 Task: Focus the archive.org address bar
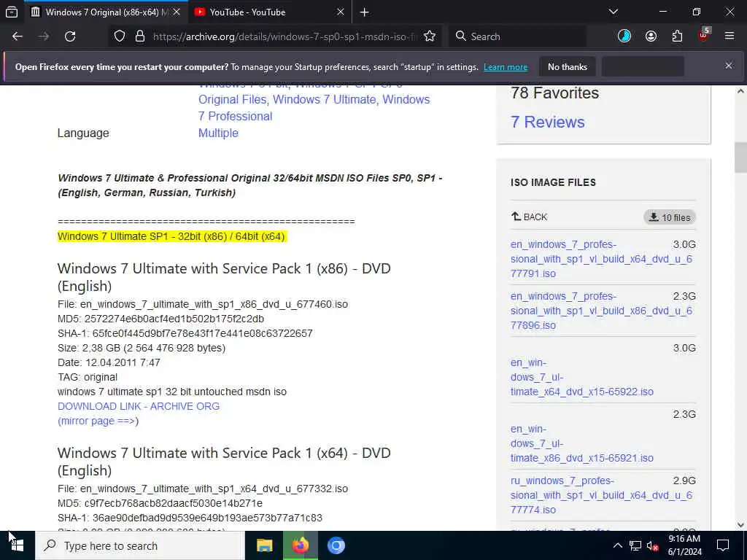pyautogui.click(x=285, y=36)
